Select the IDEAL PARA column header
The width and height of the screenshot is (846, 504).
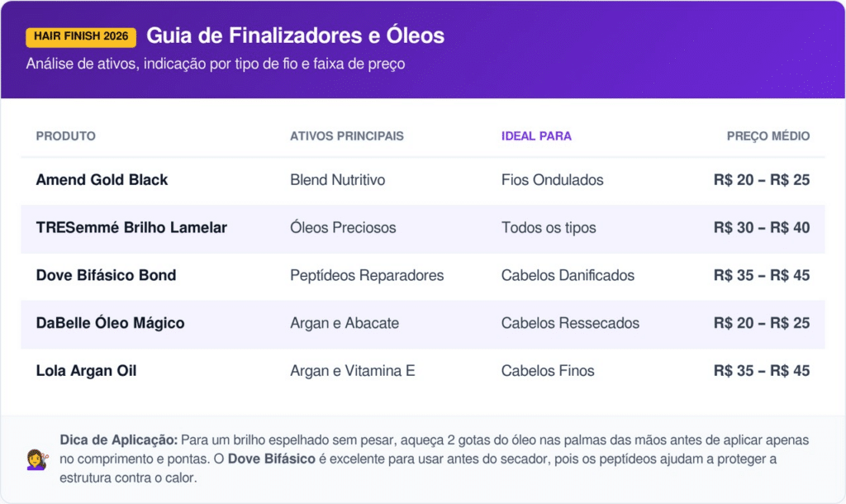tap(536, 136)
